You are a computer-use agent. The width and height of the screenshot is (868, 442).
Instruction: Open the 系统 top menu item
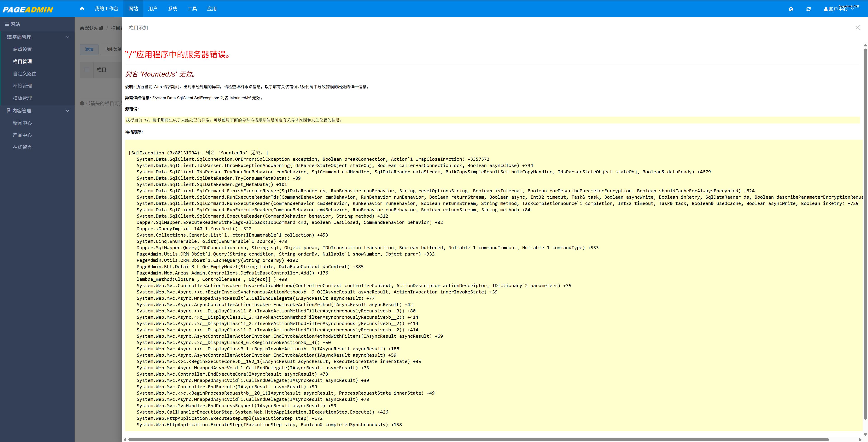172,9
